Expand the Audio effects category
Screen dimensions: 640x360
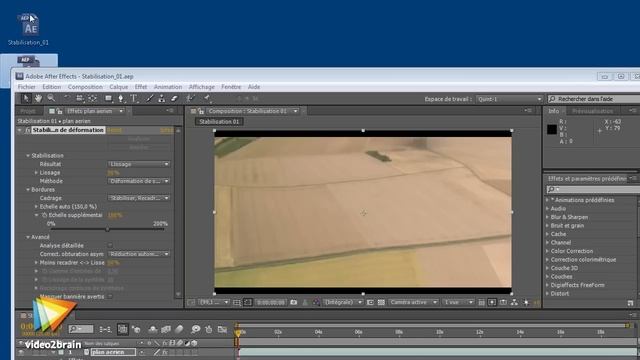tap(547, 209)
